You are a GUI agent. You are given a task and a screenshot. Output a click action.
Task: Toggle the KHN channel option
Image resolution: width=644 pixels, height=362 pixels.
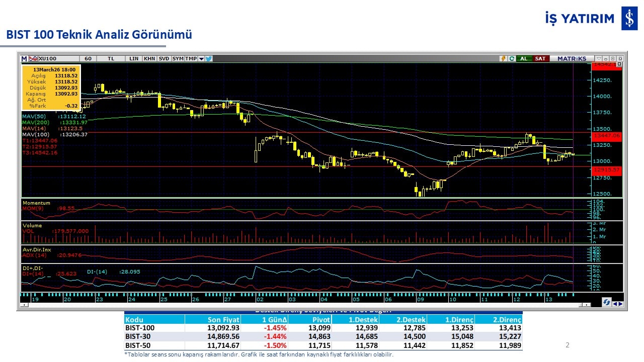pyautogui.click(x=149, y=58)
